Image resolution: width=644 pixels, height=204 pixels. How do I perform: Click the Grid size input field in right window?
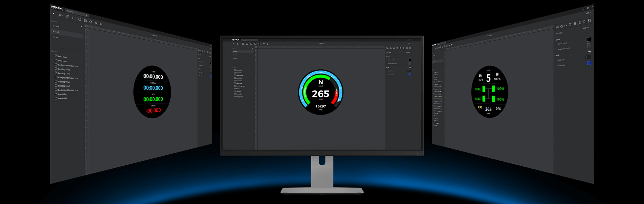[588, 57]
